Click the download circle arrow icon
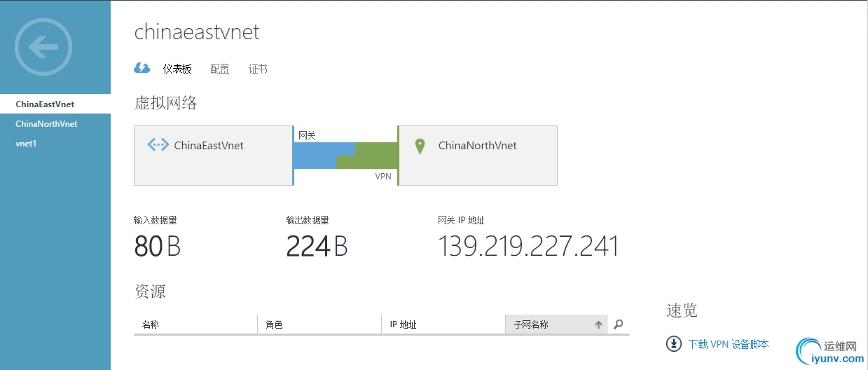 click(673, 344)
